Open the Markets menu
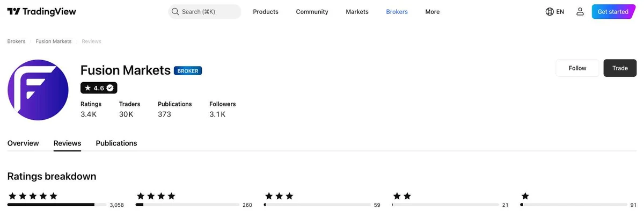The width and height of the screenshot is (644, 217). pyautogui.click(x=357, y=12)
